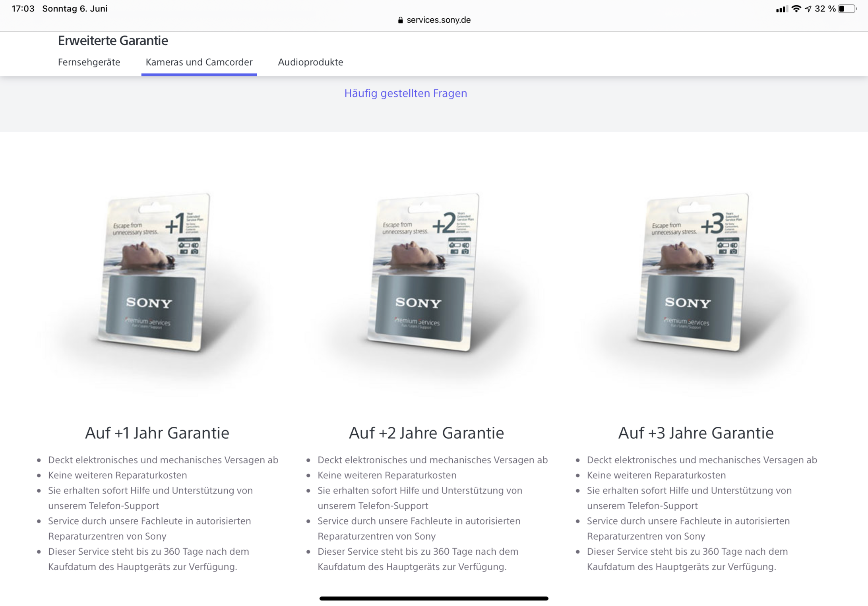Select the Auf +2 Jahre Garantie heading
Image resolution: width=868 pixels, height=606 pixels.
coord(426,433)
